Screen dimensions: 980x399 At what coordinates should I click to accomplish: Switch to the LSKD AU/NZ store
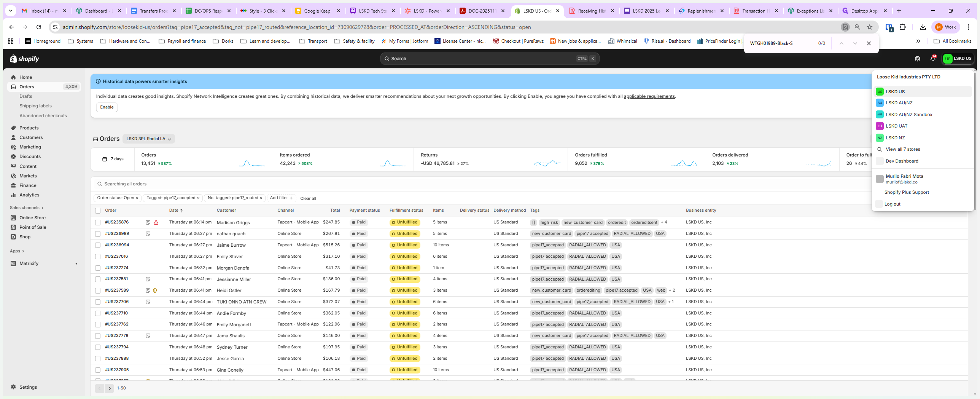[899, 103]
